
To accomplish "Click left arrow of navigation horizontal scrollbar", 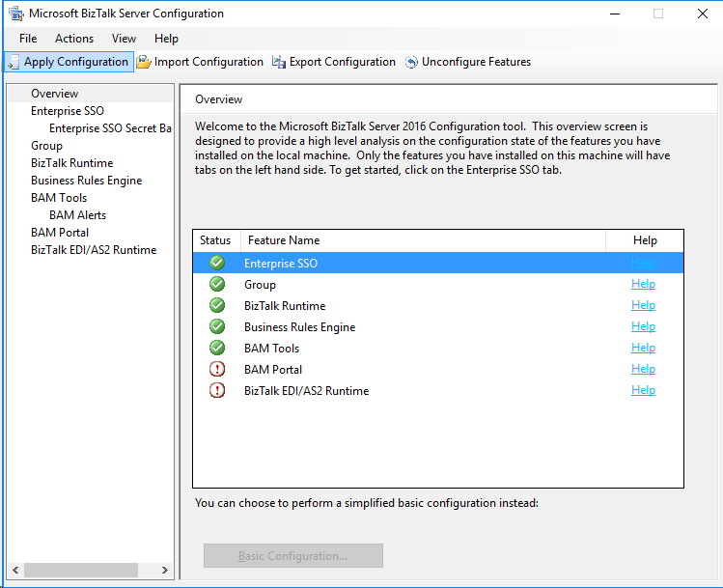I will [x=15, y=570].
